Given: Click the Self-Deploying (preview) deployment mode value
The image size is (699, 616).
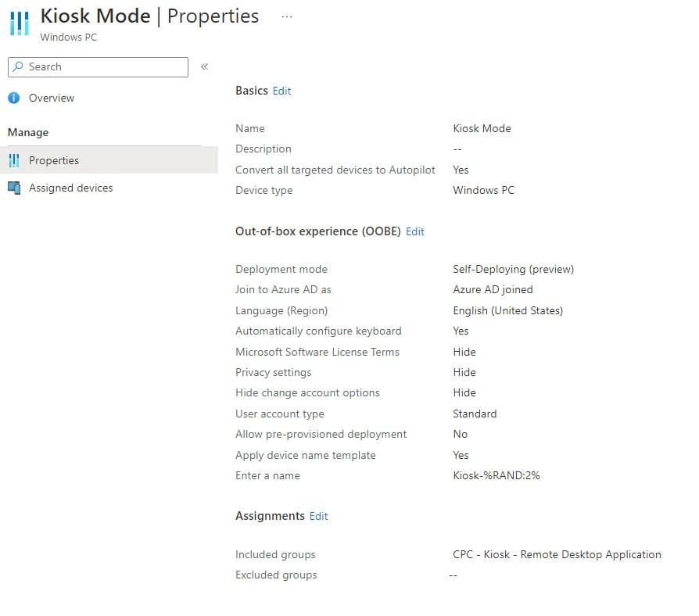Looking at the screenshot, I should click(x=513, y=269).
